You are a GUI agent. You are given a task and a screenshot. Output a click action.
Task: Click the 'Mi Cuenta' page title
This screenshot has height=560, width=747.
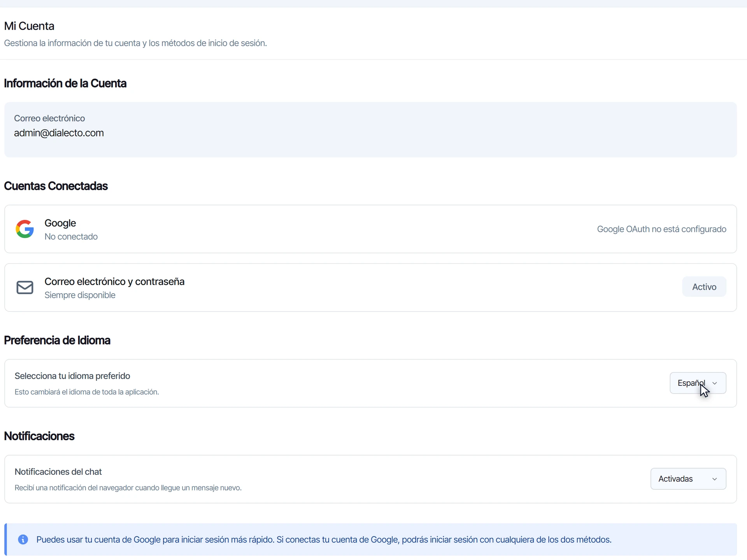click(x=29, y=26)
